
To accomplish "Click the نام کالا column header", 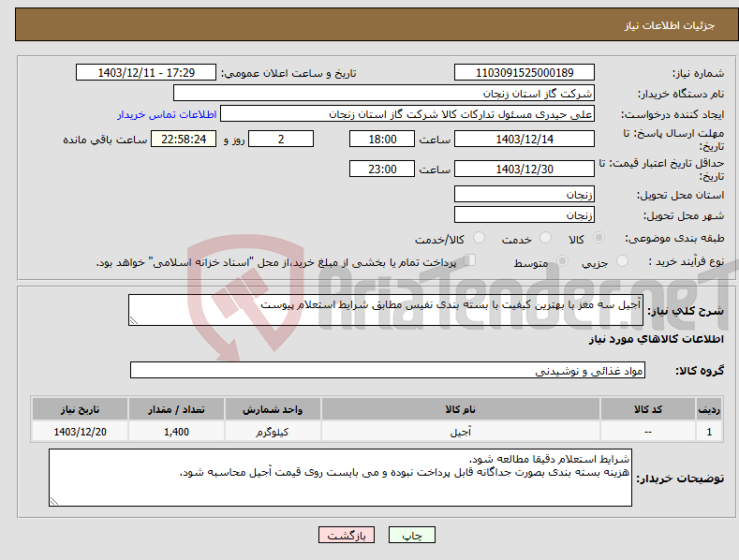I will pyautogui.click(x=461, y=409).
